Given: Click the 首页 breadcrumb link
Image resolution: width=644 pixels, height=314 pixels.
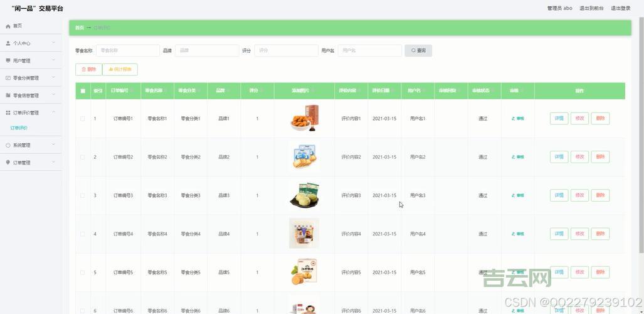Looking at the screenshot, I should pyautogui.click(x=79, y=28).
